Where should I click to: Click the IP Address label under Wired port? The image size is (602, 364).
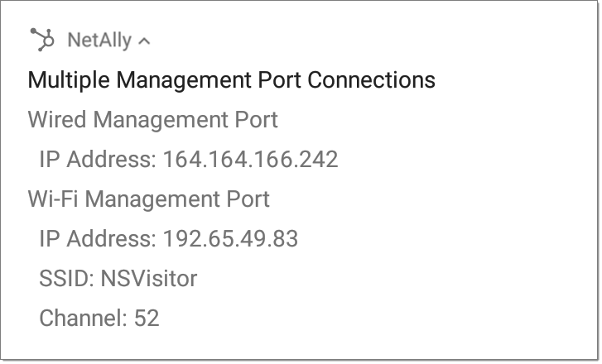click(98, 159)
